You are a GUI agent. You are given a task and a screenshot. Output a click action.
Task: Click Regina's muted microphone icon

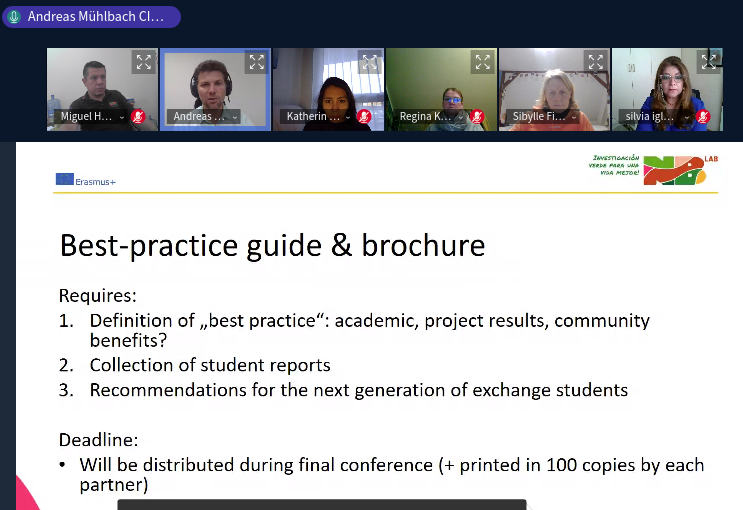pos(477,116)
